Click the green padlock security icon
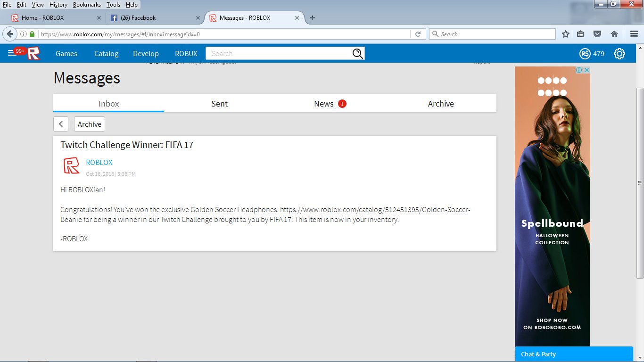This screenshot has height=362, width=644. pos(32,34)
